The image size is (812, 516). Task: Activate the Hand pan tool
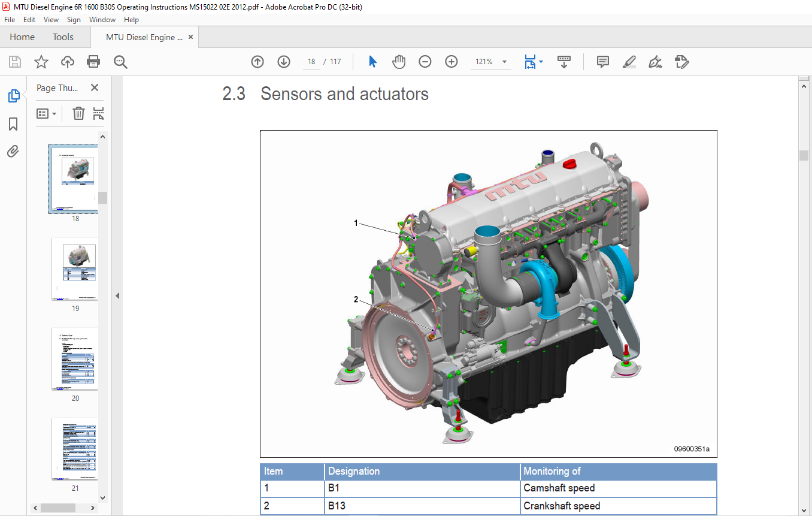[x=399, y=62]
